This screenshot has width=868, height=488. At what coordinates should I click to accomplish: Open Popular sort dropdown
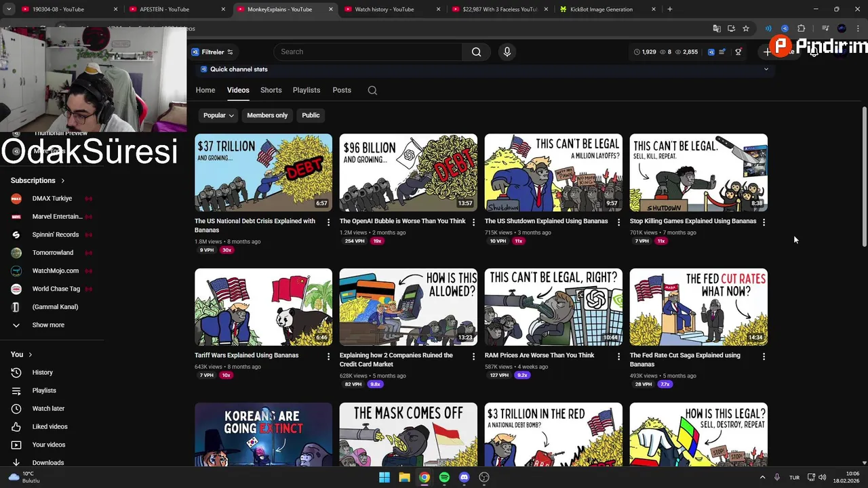click(218, 115)
